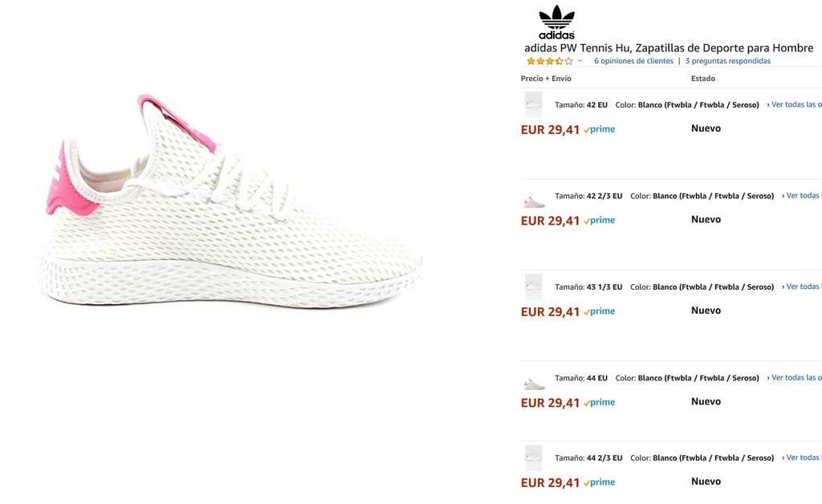Open the 3 preguntas respondidas link
This screenshot has width=822, height=504.
point(727,61)
